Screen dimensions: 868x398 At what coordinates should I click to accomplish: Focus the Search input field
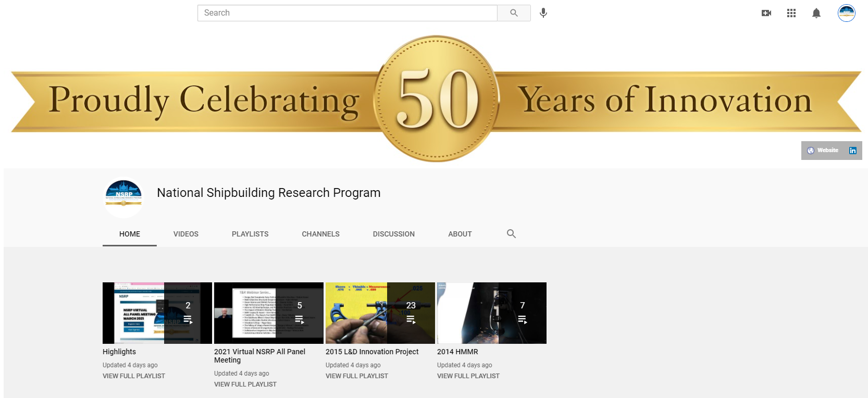pyautogui.click(x=348, y=13)
